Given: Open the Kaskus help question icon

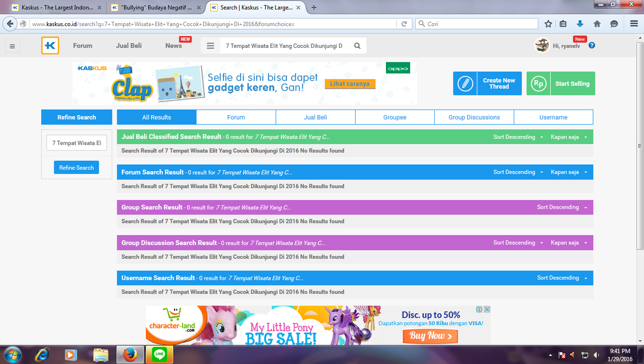Looking at the screenshot, I should click(592, 45).
